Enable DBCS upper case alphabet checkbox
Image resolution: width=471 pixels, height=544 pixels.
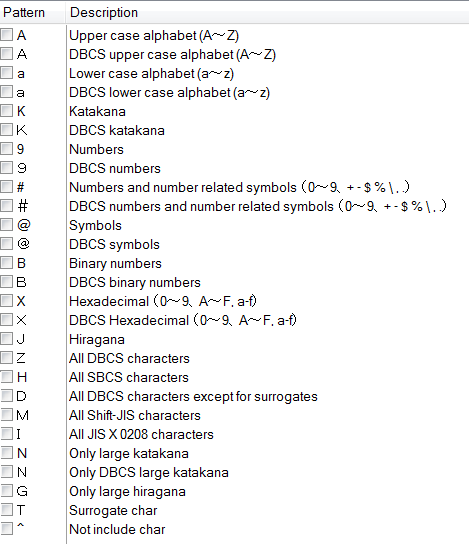pos(6,54)
